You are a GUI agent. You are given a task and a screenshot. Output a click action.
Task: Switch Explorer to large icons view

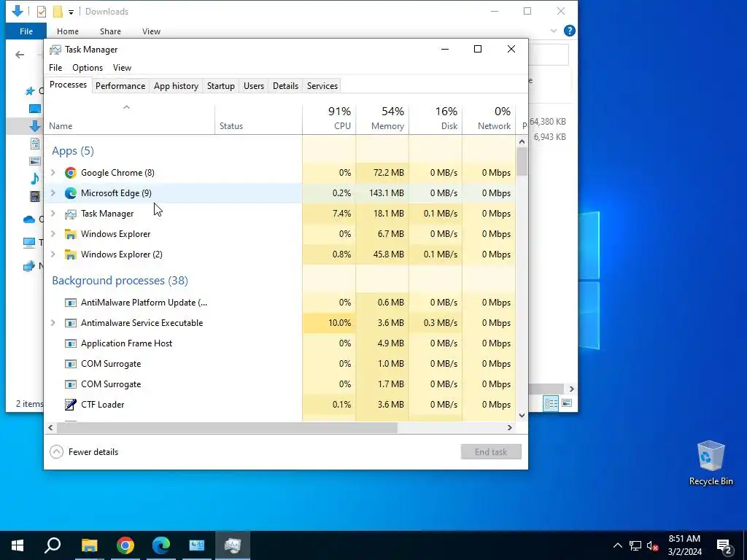click(x=567, y=403)
